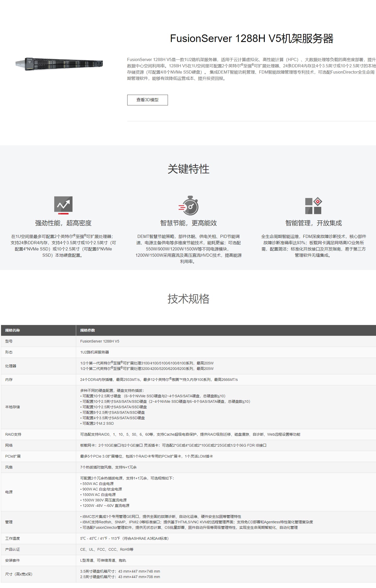Screen dimensions: 376x588
Task: Click the 900W AC 白金/钛金电源 line
Action: point(101,489)
